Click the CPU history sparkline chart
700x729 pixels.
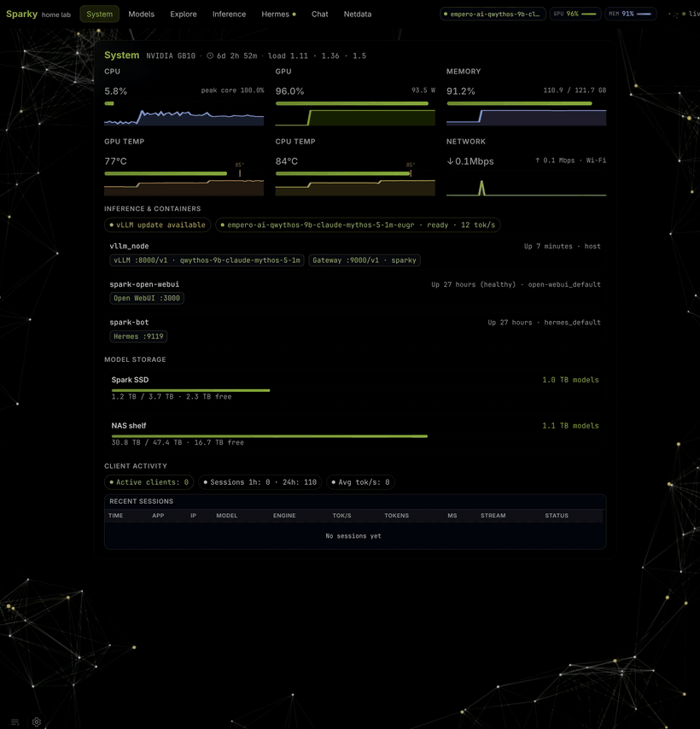(184, 118)
